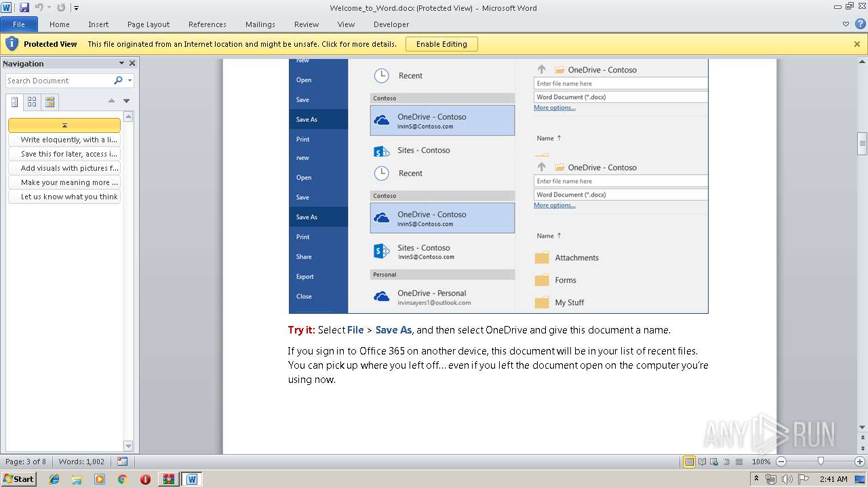Open the Page Layout tab
The width and height of the screenshot is (868, 488).
(x=149, y=24)
